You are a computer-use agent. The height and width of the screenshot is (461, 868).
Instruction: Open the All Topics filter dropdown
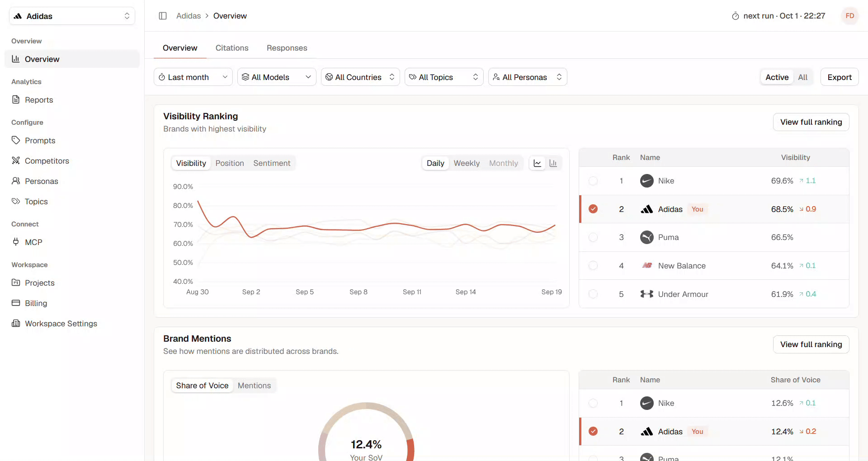pyautogui.click(x=444, y=77)
